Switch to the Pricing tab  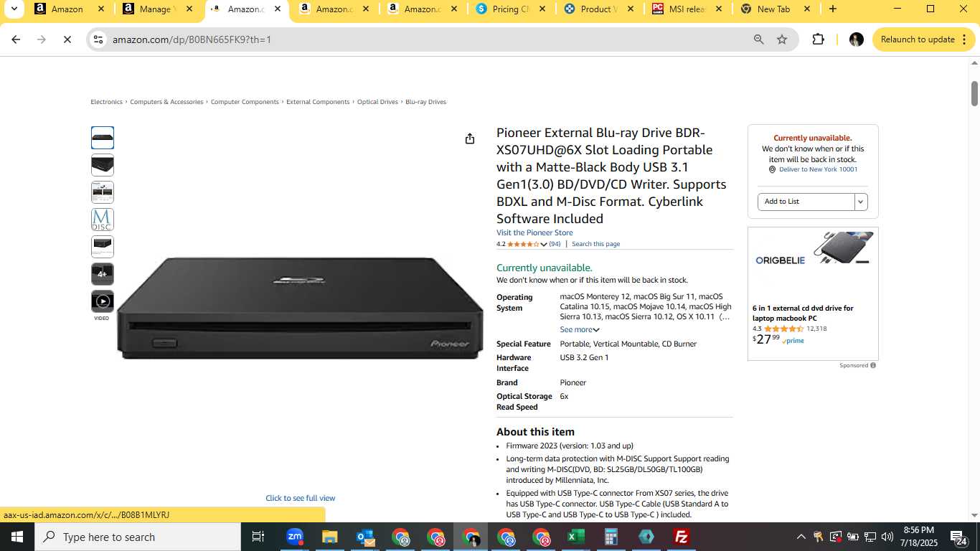point(511,9)
